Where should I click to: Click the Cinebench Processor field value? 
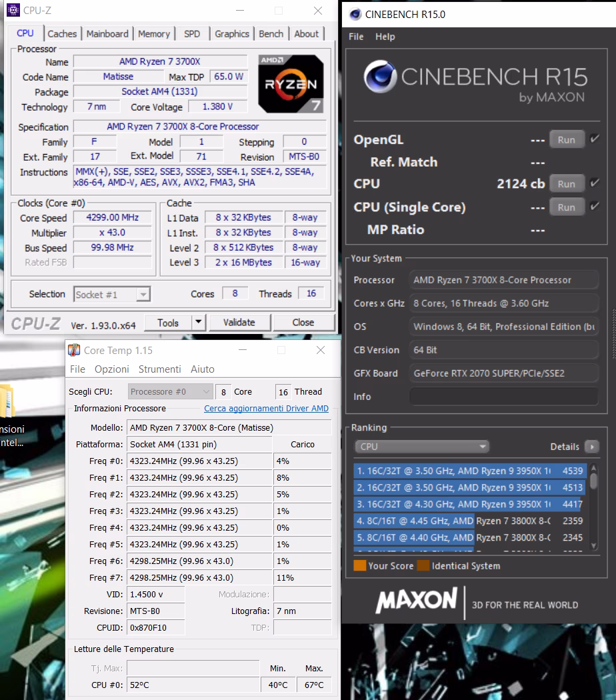(503, 280)
